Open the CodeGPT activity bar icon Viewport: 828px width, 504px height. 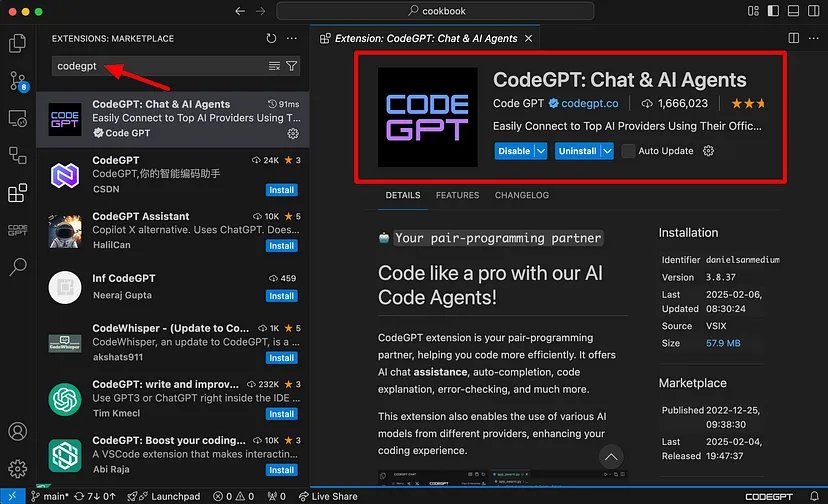tap(17, 230)
